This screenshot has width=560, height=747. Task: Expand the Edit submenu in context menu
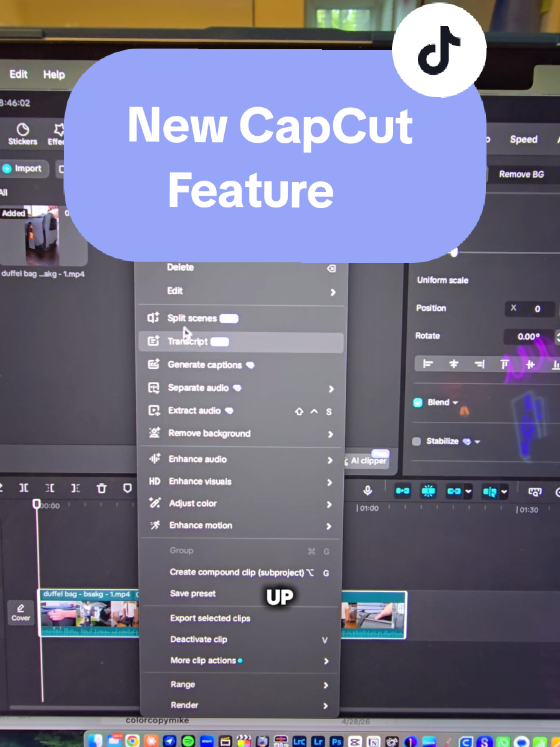point(333,292)
